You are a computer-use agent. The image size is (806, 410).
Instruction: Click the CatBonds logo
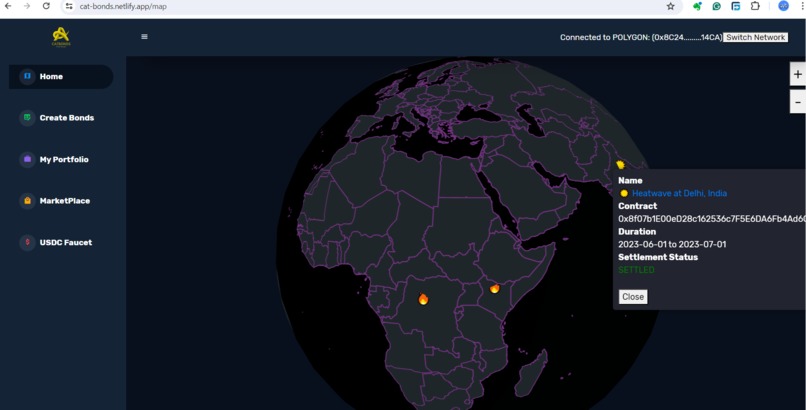pyautogui.click(x=61, y=36)
